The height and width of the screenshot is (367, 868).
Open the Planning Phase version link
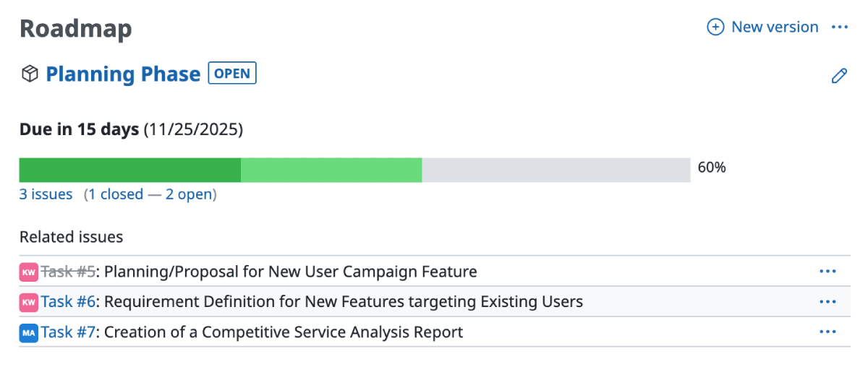tap(123, 74)
